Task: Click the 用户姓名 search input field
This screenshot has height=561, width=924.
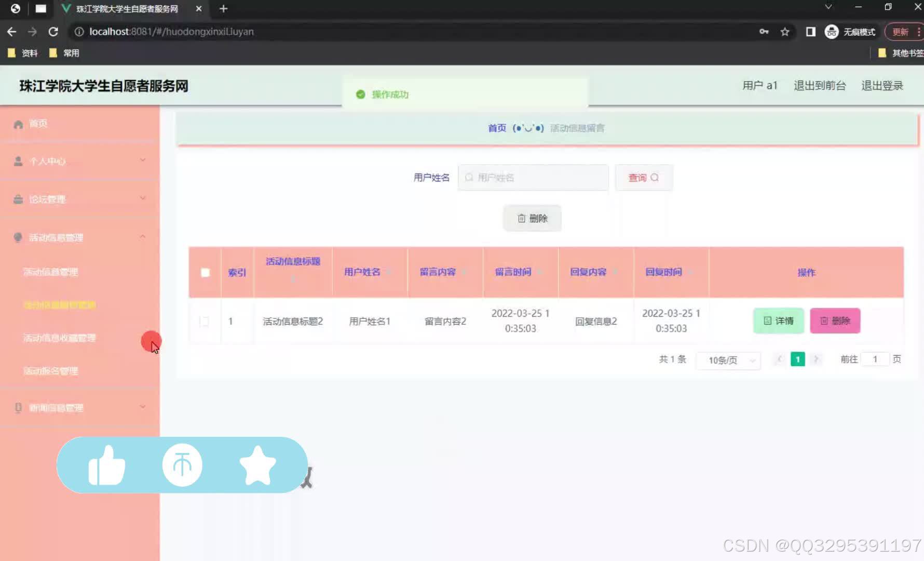Action: coord(533,178)
